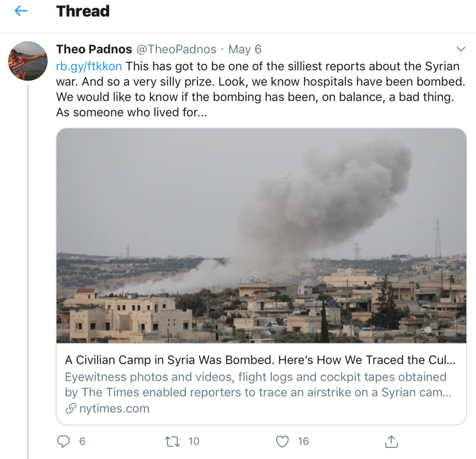The width and height of the screenshot is (476, 459).
Task: Open the smoke-over-town article image
Action: [261, 235]
